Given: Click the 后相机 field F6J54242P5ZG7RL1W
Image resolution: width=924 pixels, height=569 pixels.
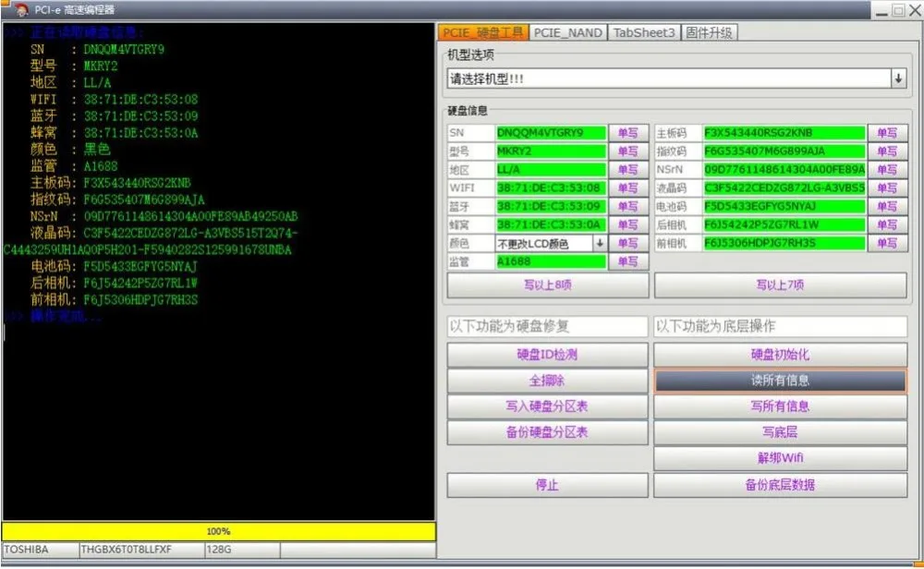Looking at the screenshot, I should coord(784,224).
